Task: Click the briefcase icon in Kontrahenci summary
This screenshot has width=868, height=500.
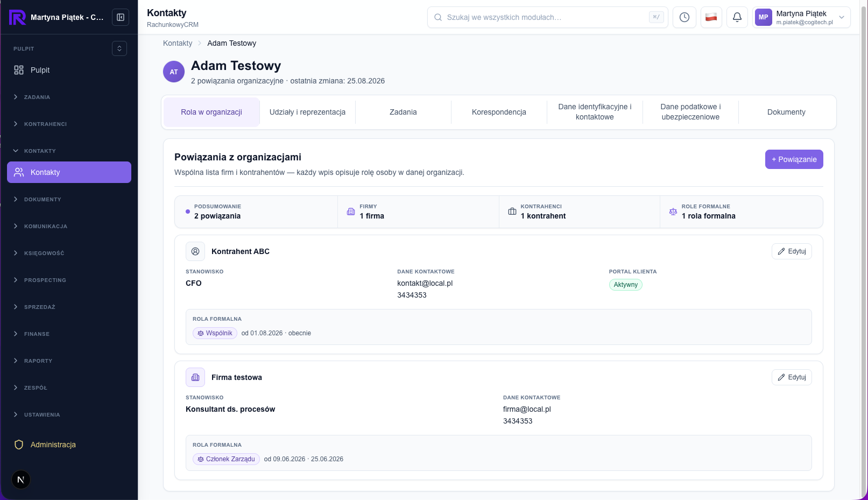Action: (512, 212)
